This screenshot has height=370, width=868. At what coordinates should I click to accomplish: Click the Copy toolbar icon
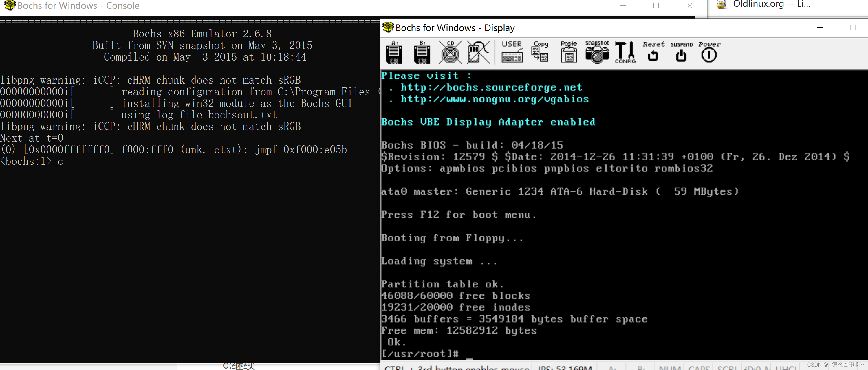[540, 53]
